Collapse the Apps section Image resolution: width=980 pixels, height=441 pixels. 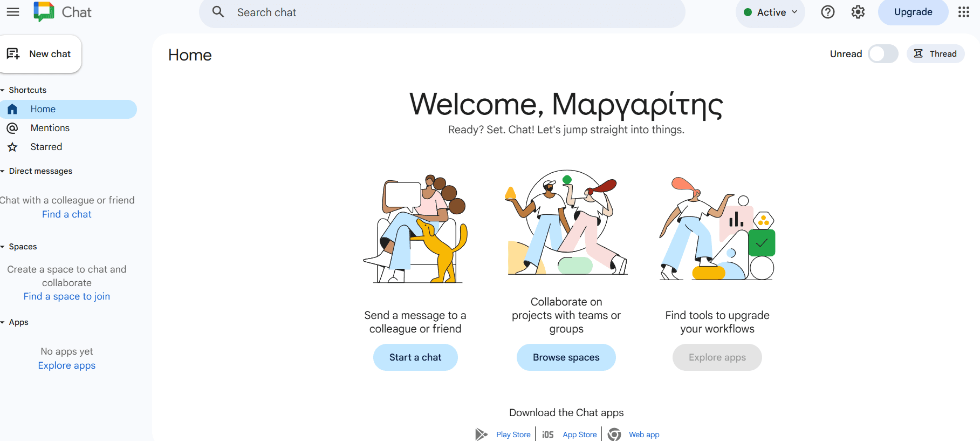click(x=3, y=322)
